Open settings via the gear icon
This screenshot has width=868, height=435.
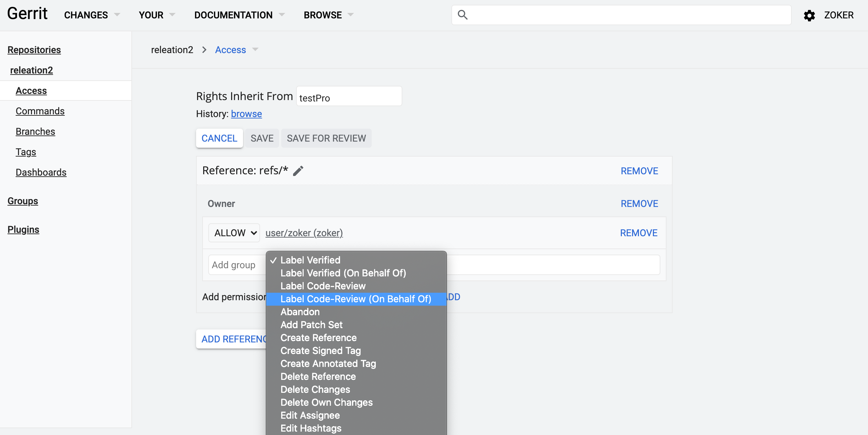click(x=809, y=15)
